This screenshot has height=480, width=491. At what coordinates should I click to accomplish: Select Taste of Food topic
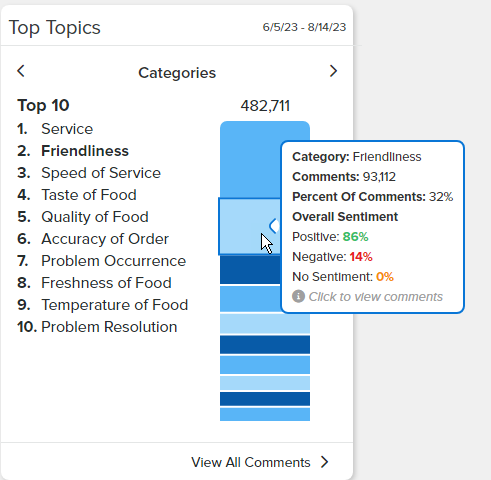coord(89,195)
